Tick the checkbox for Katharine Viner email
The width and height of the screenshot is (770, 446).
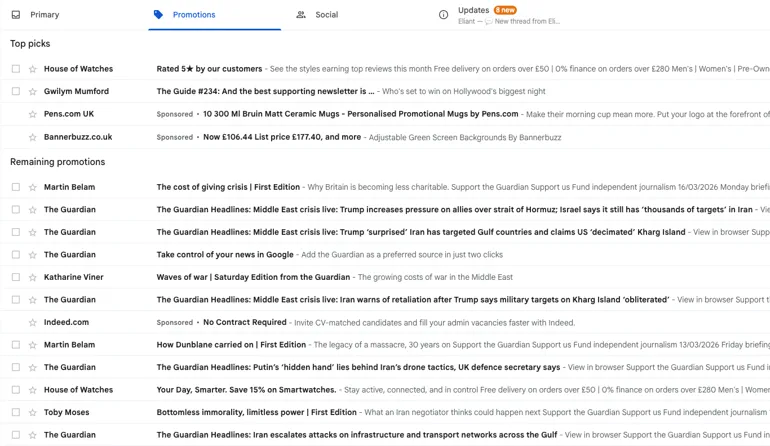click(16, 277)
